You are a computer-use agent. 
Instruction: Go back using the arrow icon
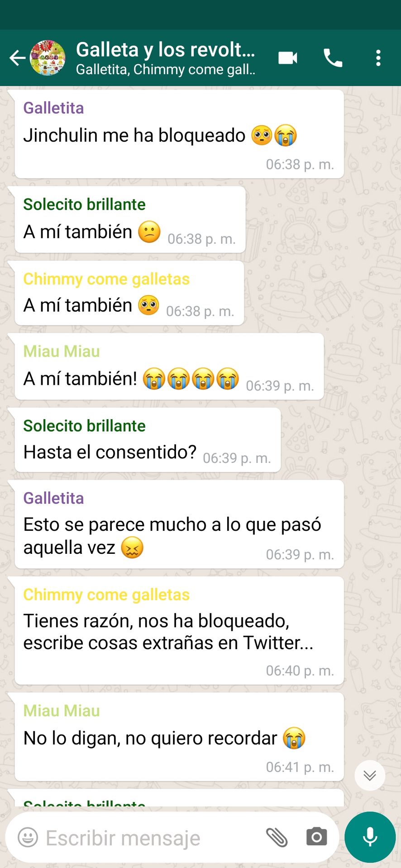[x=17, y=58]
